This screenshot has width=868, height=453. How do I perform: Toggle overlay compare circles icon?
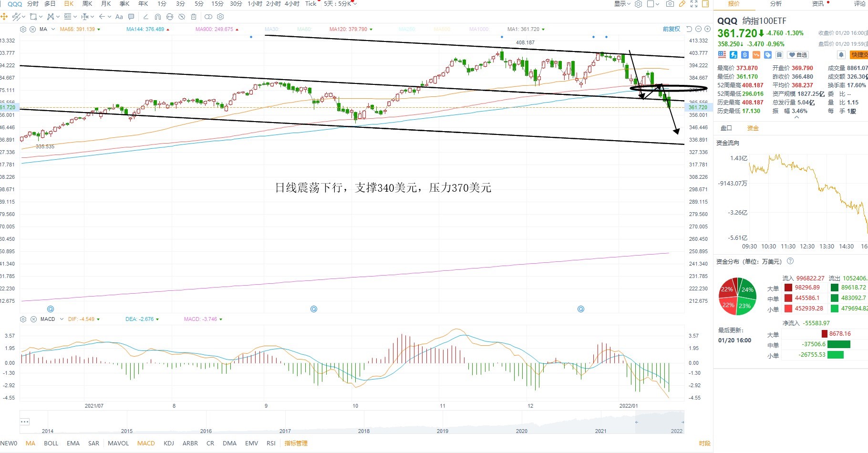click(208, 17)
